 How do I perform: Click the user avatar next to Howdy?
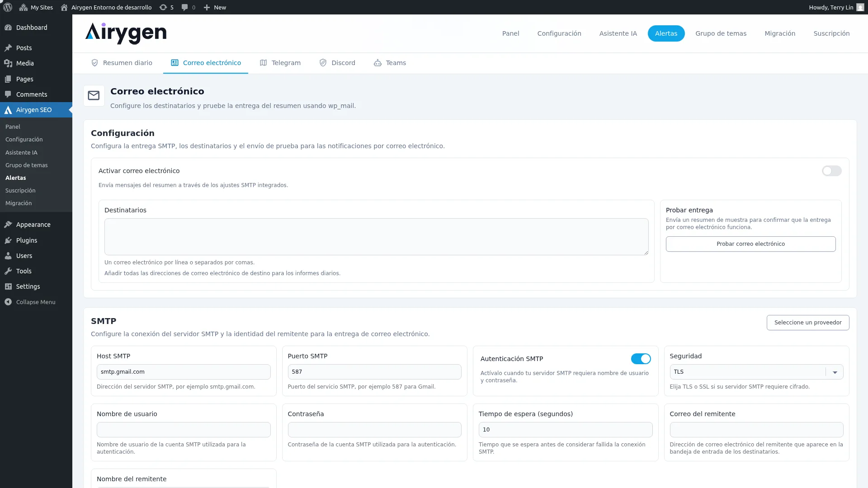[x=860, y=7]
